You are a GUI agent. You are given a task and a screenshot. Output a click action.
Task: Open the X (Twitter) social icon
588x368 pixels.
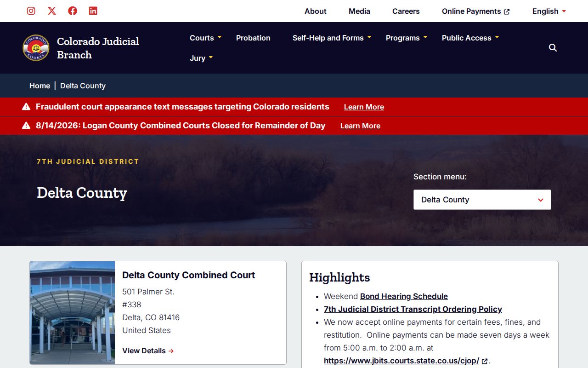pos(52,11)
